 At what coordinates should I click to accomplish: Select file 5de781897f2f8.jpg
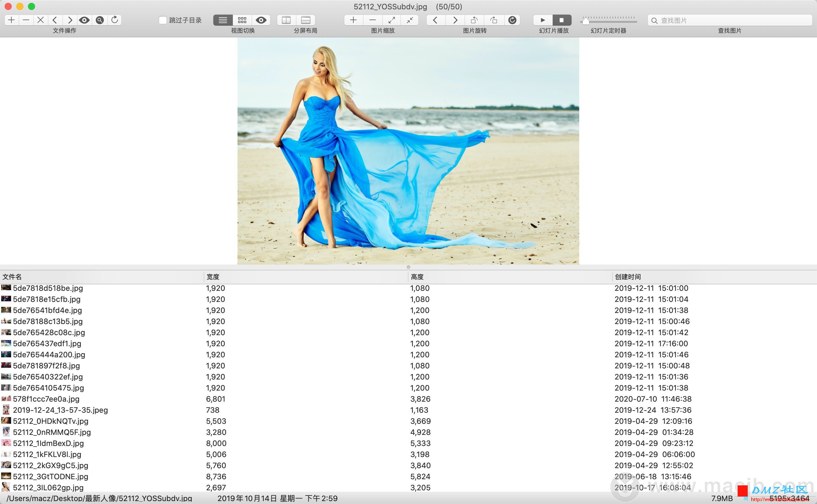(x=46, y=366)
